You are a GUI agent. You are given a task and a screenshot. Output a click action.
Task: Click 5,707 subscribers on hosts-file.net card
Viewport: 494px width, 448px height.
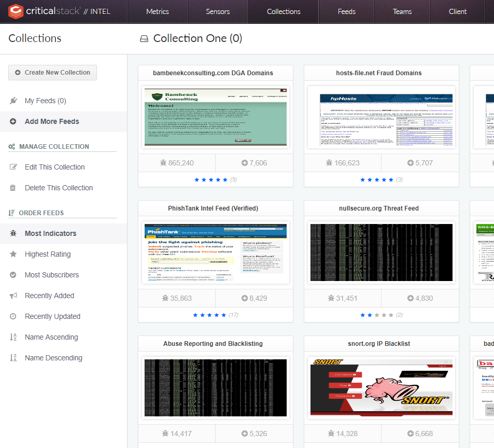click(x=420, y=163)
